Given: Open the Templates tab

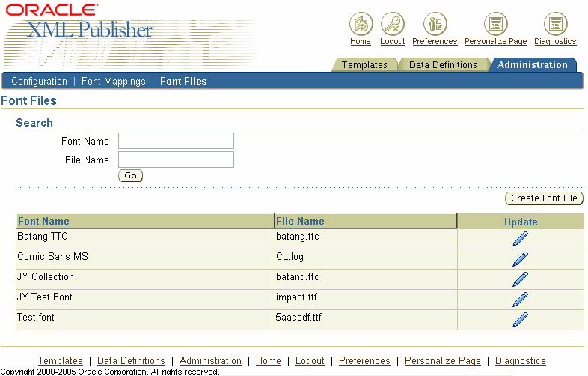Looking at the screenshot, I should [x=364, y=64].
